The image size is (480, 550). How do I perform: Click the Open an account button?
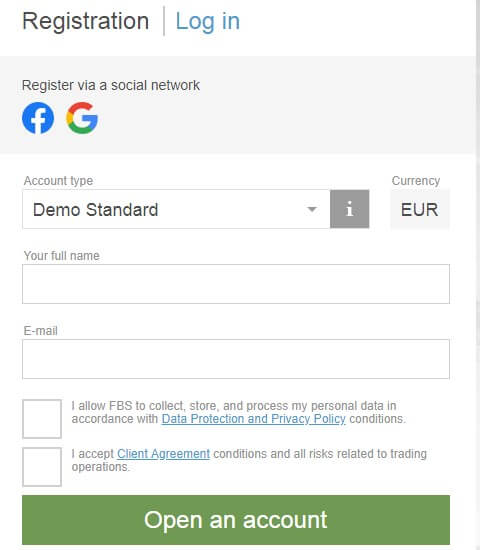pyautogui.click(x=236, y=520)
